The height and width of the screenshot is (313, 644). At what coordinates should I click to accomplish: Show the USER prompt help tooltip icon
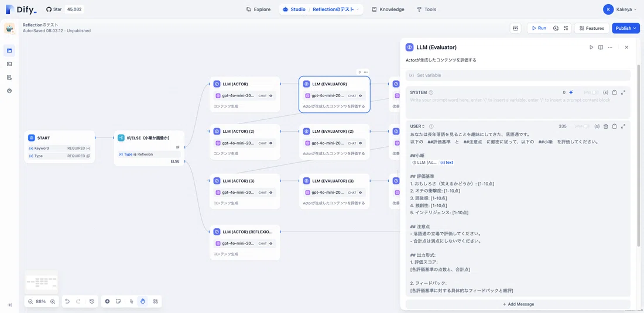pos(431,126)
